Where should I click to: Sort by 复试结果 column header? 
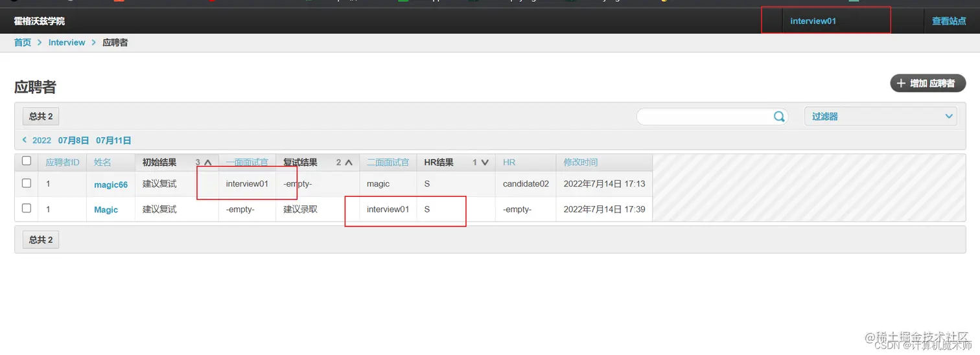pos(300,163)
